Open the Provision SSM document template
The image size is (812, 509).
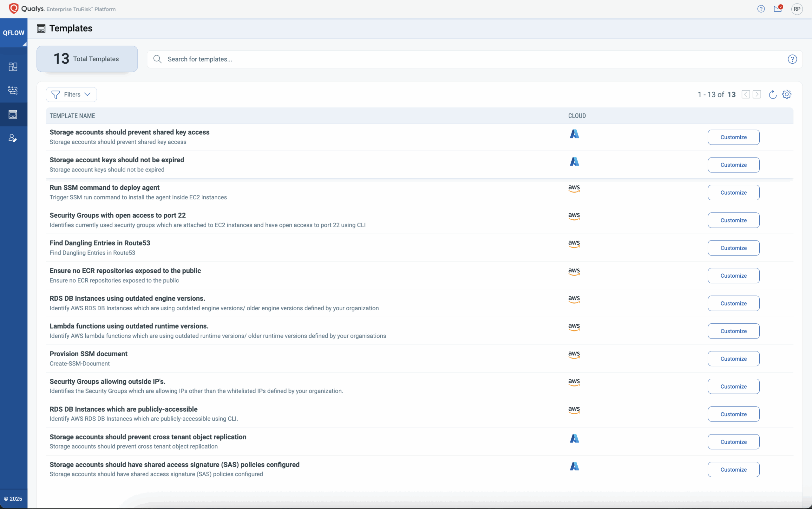click(x=88, y=353)
